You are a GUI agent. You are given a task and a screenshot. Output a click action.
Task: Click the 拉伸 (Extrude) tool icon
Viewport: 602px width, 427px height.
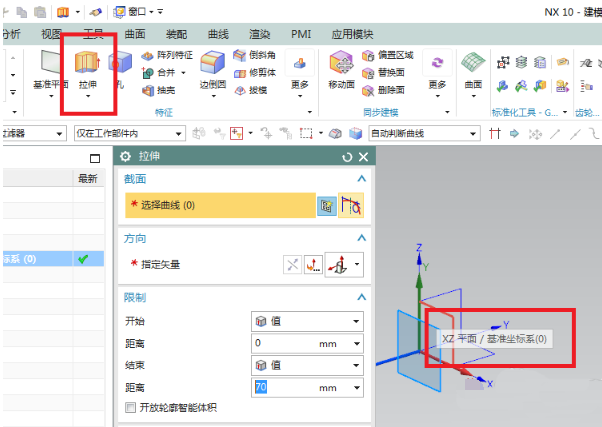click(x=86, y=63)
